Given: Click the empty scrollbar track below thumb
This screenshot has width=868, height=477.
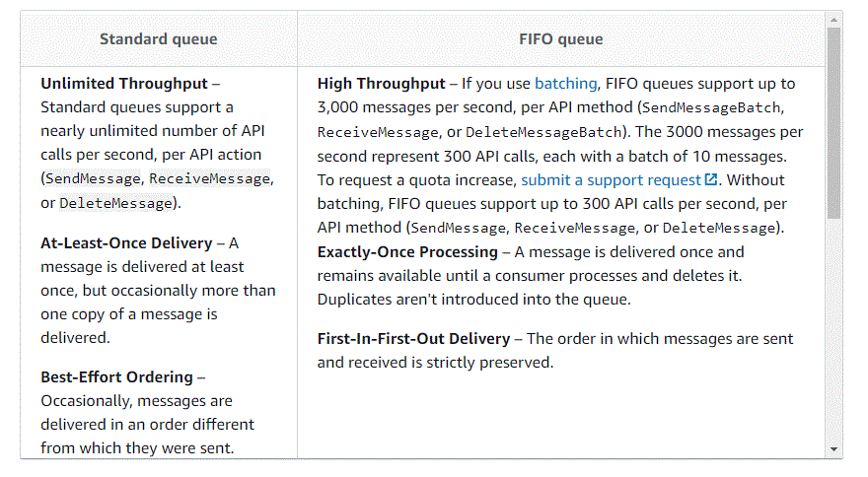Looking at the screenshot, I should tap(833, 331).
